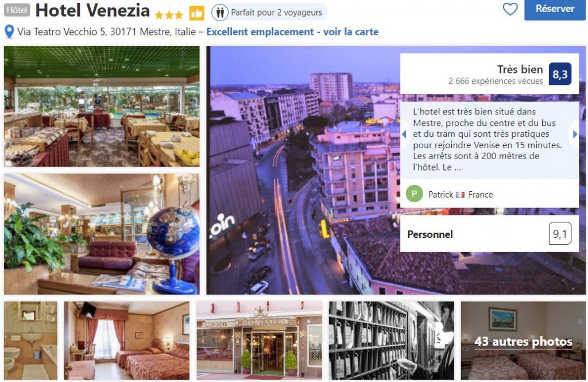Click the three-star rating icon
Image resolution: width=588 pixels, height=382 pixels.
[169, 15]
